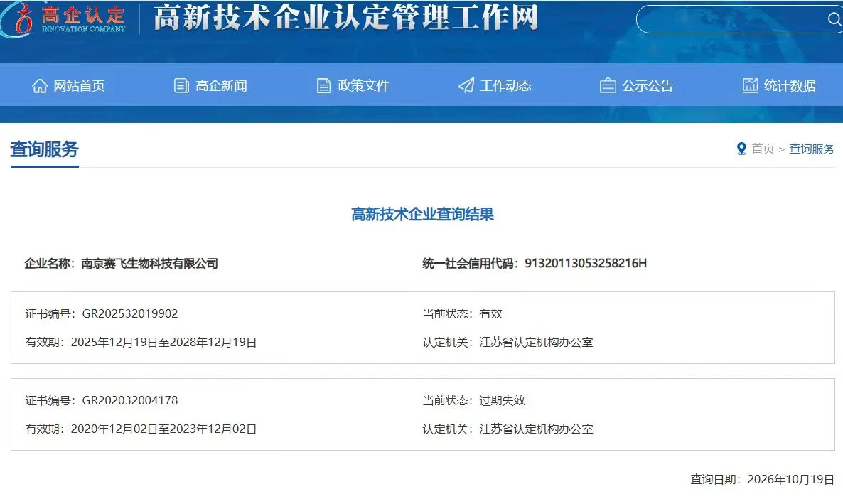Click the status value 有效
The height and width of the screenshot is (504, 843).
pyautogui.click(x=490, y=313)
